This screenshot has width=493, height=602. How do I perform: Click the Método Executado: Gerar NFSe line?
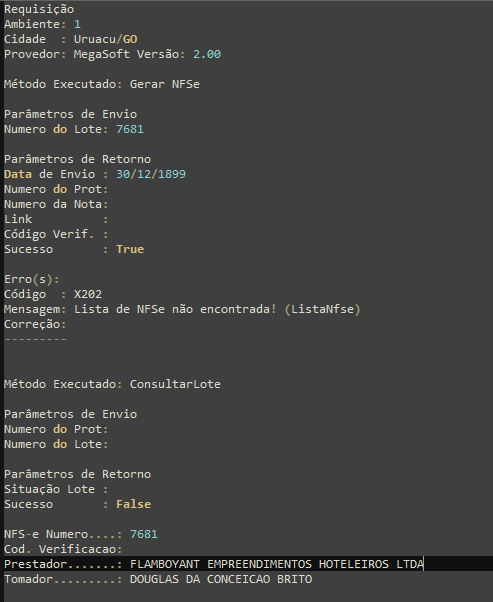(x=102, y=84)
